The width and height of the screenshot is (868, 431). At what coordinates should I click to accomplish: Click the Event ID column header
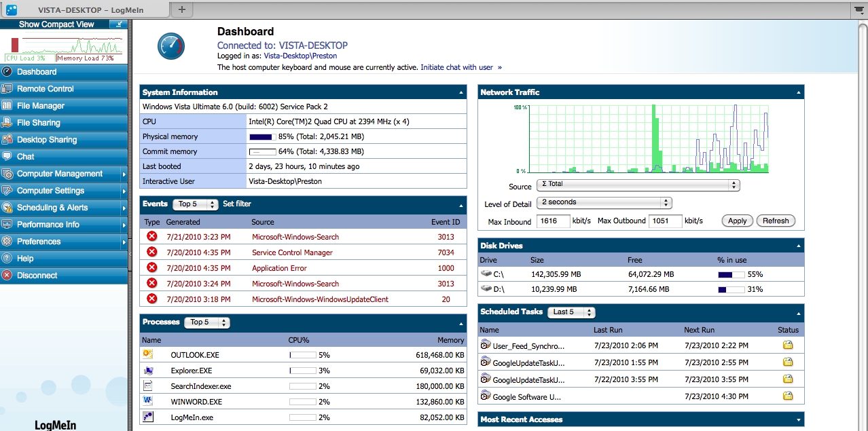click(446, 222)
